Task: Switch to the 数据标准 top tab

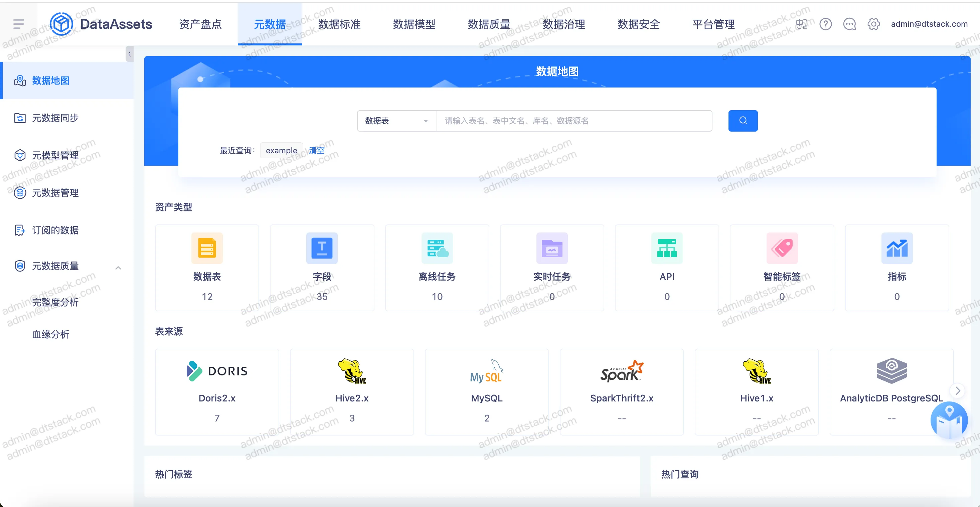Action: tap(339, 24)
